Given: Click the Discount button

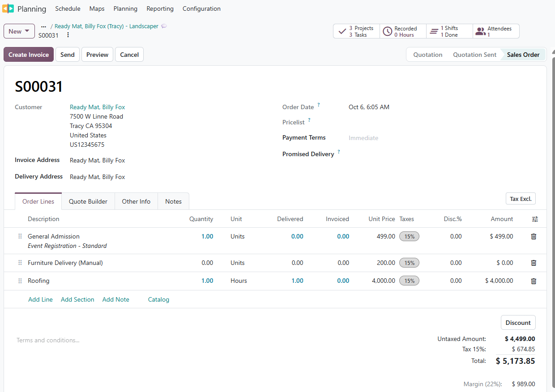Looking at the screenshot, I should point(518,323).
